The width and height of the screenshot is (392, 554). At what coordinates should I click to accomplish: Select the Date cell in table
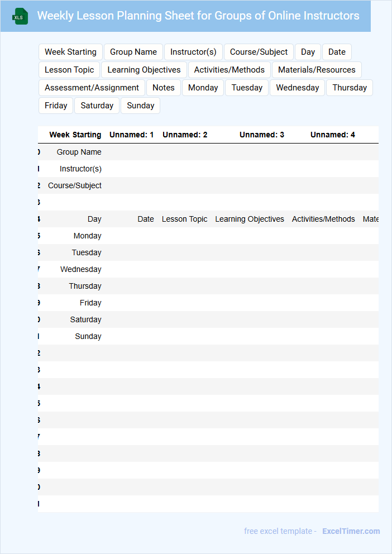pos(146,219)
